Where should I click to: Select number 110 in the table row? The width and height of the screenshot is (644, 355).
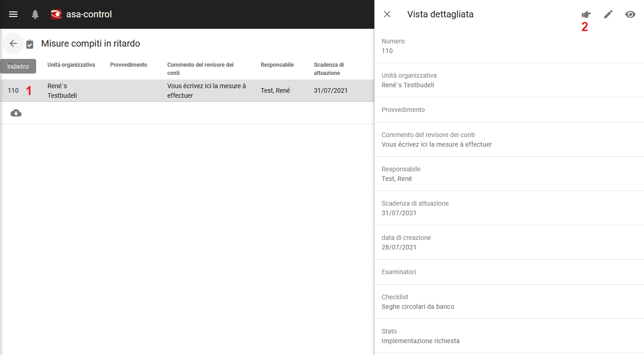pyautogui.click(x=13, y=90)
